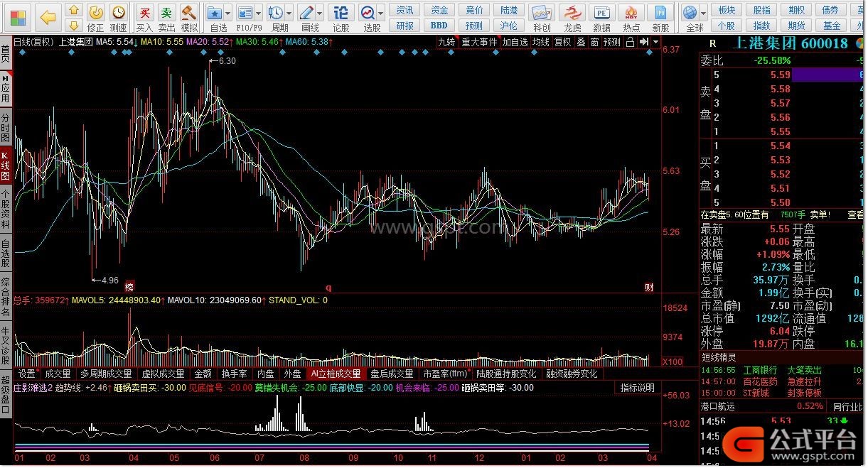The image size is (868, 468).
Task: Click the jump-to-end arrow icon in chart bar
Action: [x=643, y=42]
